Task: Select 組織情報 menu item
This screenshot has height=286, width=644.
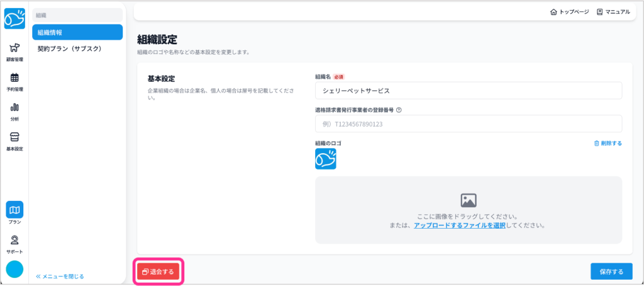Action: point(77,32)
